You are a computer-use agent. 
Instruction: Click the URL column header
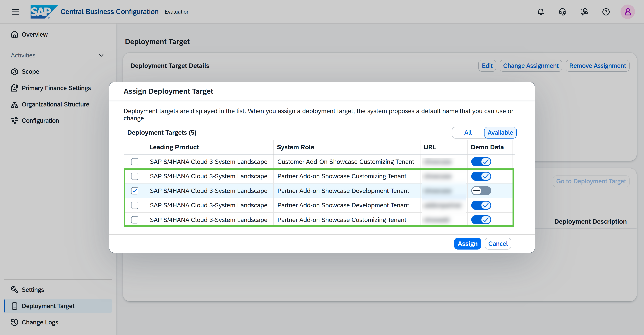tap(444, 147)
